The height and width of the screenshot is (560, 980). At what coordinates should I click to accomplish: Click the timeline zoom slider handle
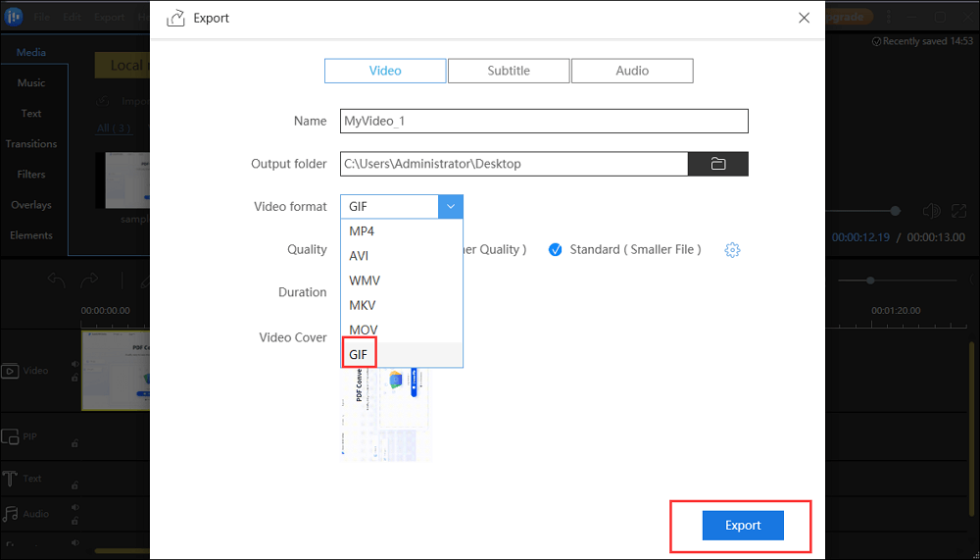870,280
